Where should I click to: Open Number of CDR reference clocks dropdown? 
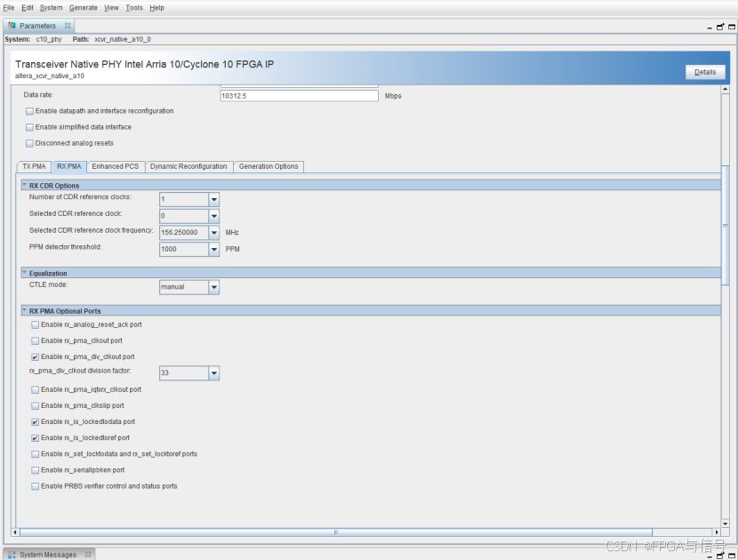tap(213, 199)
